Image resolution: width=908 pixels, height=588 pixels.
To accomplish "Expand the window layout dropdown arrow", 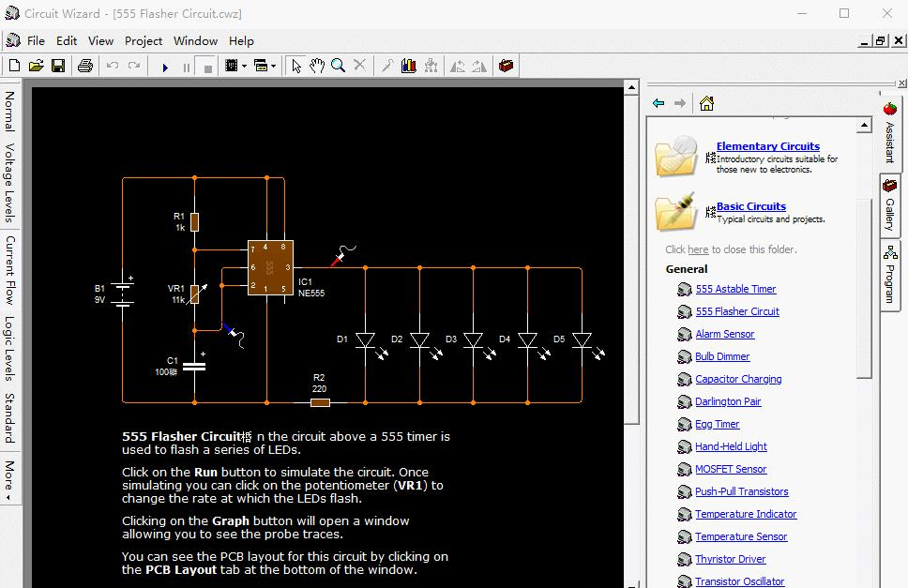I will [273, 67].
